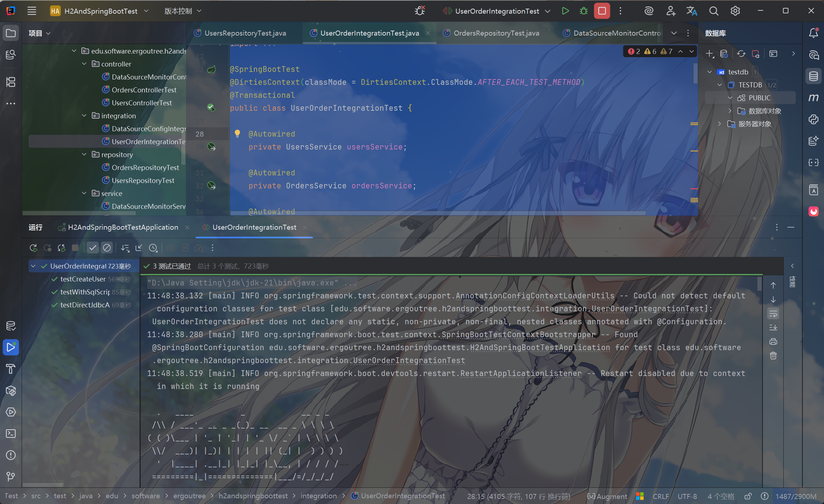Toggle read-only lock icon in status bar
This screenshot has height=504, width=824.
748,496
